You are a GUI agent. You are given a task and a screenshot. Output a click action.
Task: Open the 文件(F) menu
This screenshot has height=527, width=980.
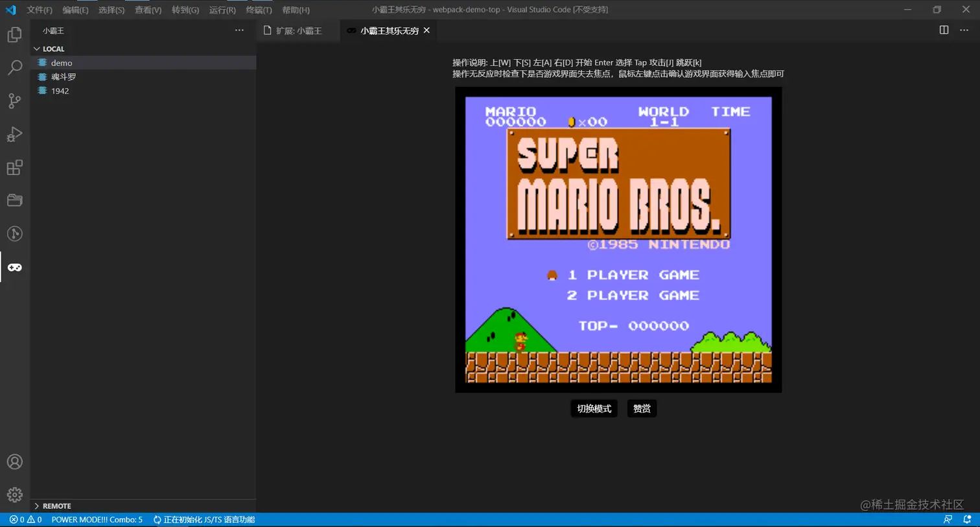coord(40,10)
